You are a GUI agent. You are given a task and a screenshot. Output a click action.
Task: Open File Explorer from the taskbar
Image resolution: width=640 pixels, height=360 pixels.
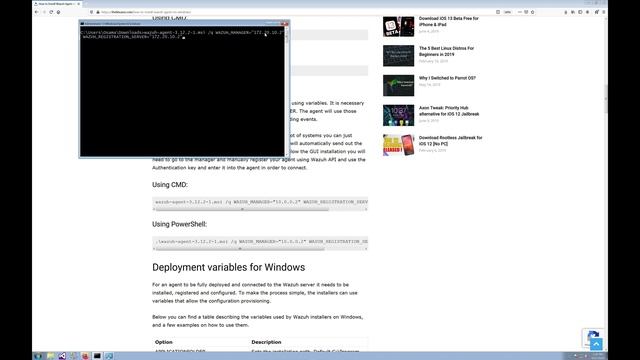tap(50, 356)
